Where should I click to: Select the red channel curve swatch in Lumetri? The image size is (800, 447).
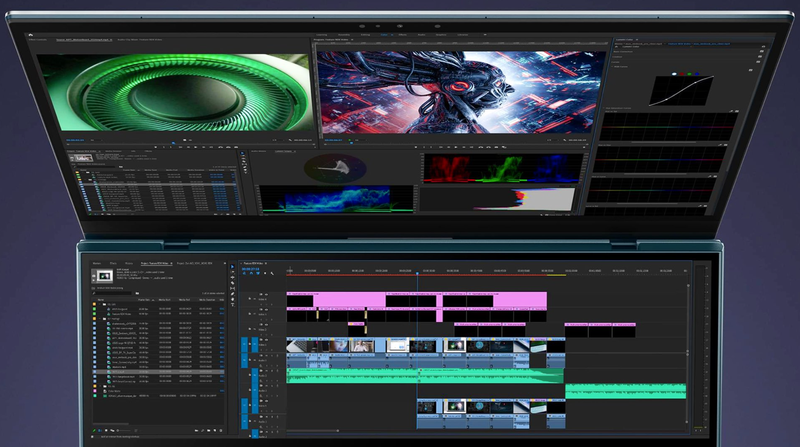point(682,74)
